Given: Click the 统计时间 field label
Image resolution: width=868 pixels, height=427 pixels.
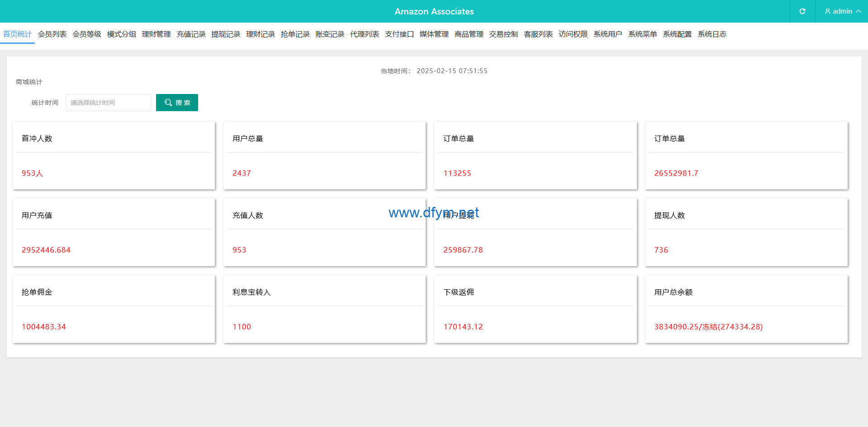Looking at the screenshot, I should click(45, 103).
